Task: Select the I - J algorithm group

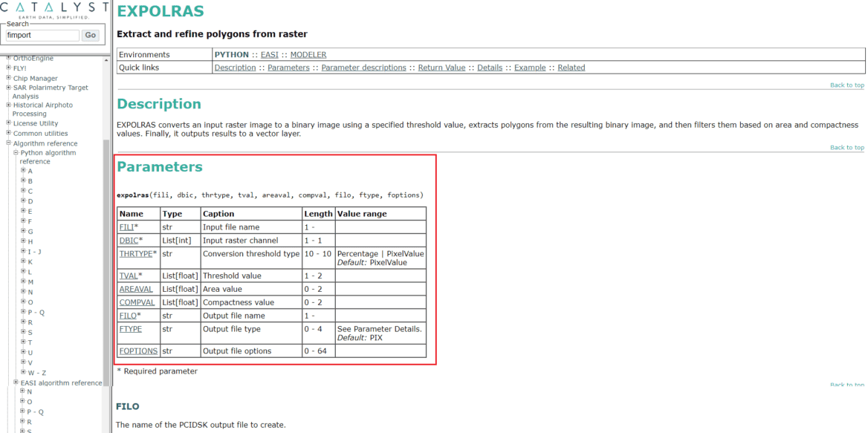Action: click(x=34, y=252)
